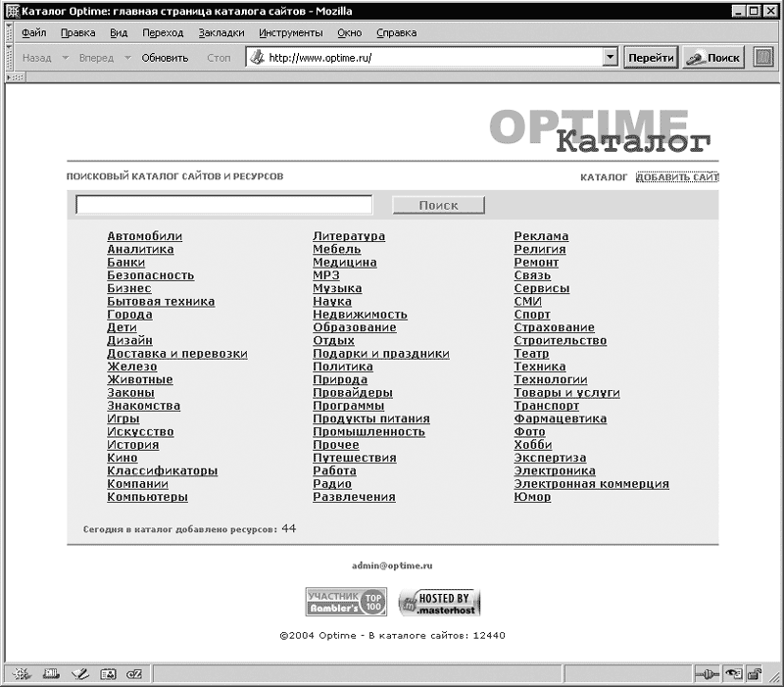784x687 pixels.
Task: Open the Composer component icon in status bar
Action: click(80, 674)
